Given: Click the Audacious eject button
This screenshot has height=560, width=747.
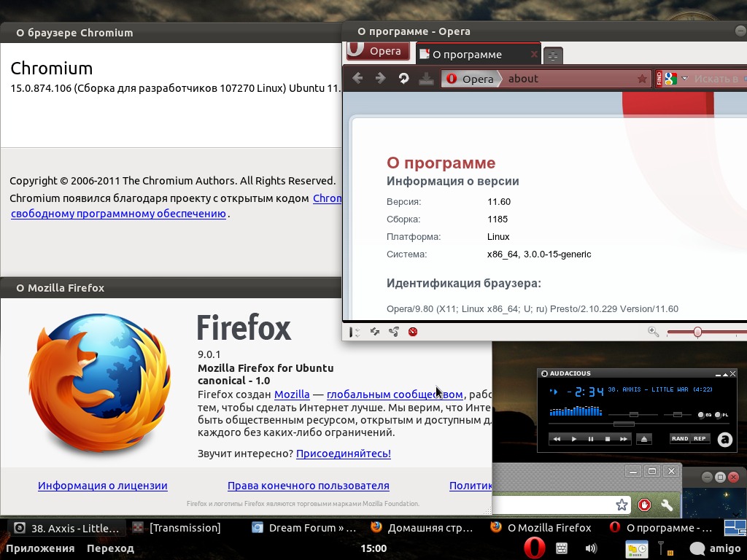Looking at the screenshot, I should pos(644,438).
